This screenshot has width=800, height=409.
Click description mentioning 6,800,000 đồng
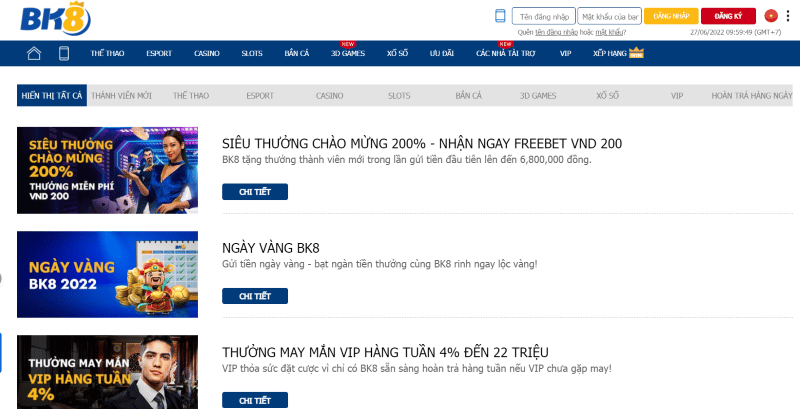[407, 160]
